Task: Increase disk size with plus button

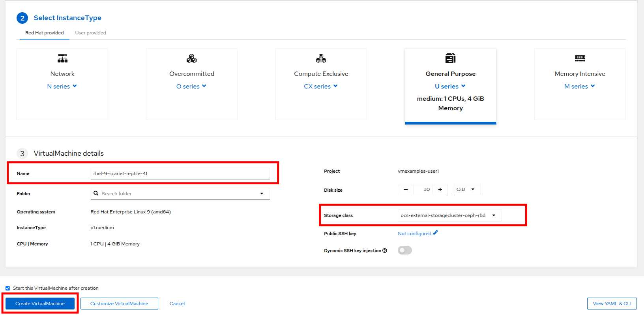Action: pyautogui.click(x=440, y=189)
